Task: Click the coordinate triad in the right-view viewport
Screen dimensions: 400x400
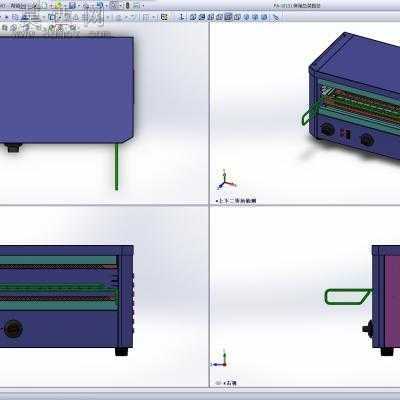Action: (220, 359)
